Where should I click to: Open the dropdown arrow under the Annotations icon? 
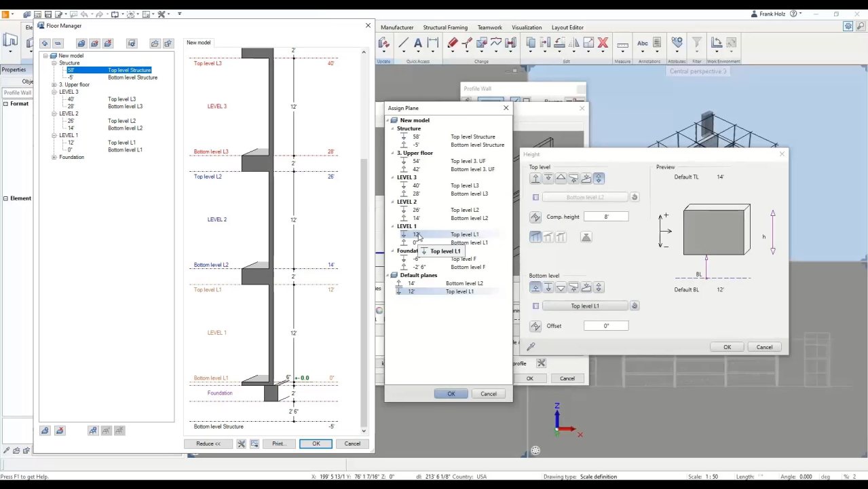pyautogui.click(x=657, y=52)
